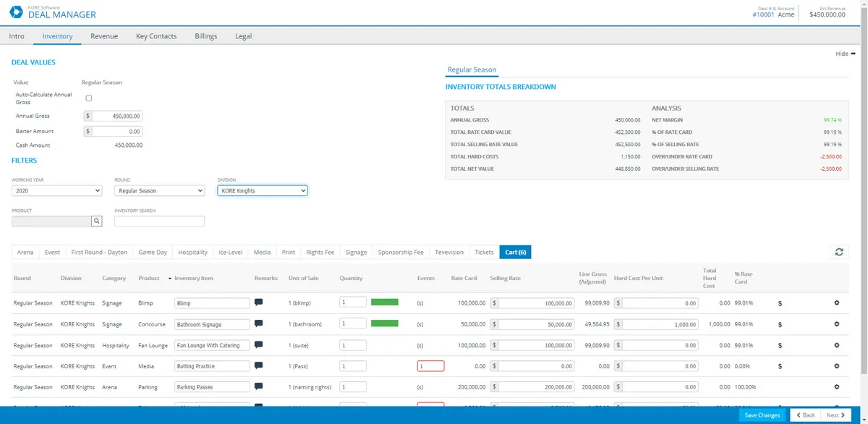Open gear settings for Fan Lounge row

point(837,345)
